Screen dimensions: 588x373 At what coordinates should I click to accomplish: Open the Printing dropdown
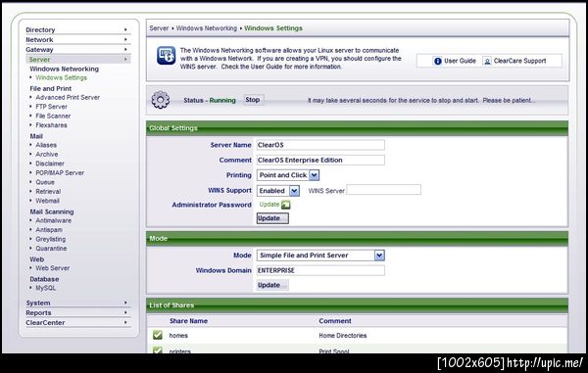288,175
